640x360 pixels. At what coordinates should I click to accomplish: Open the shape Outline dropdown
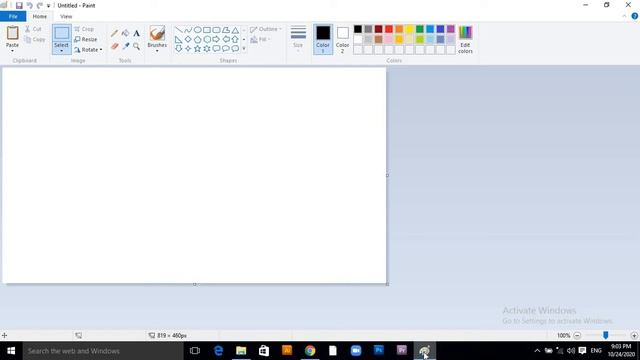coord(266,29)
